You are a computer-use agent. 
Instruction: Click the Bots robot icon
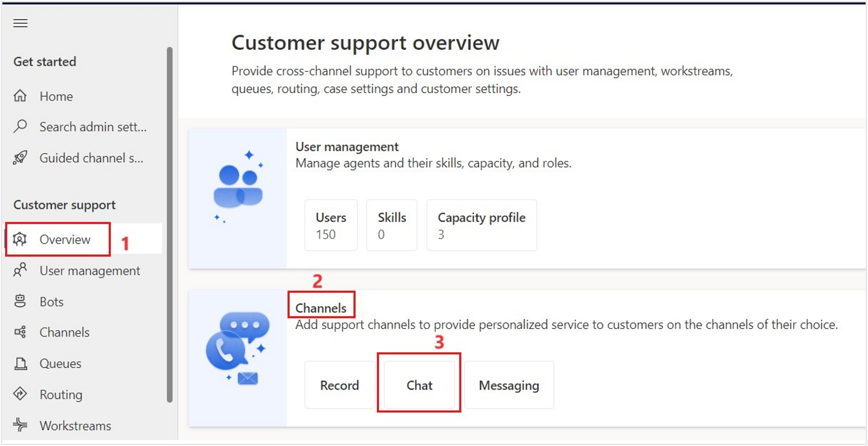tap(20, 301)
